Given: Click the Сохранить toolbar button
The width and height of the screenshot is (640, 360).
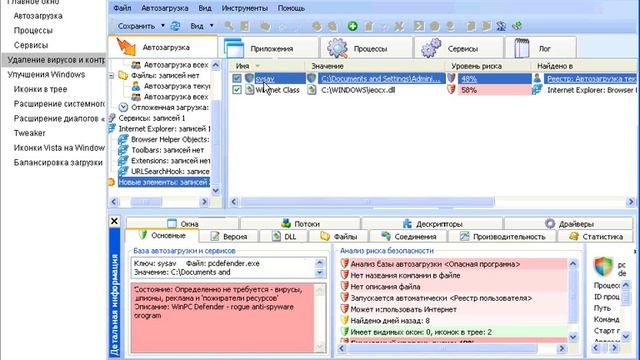Looking at the screenshot, I should (x=136, y=26).
